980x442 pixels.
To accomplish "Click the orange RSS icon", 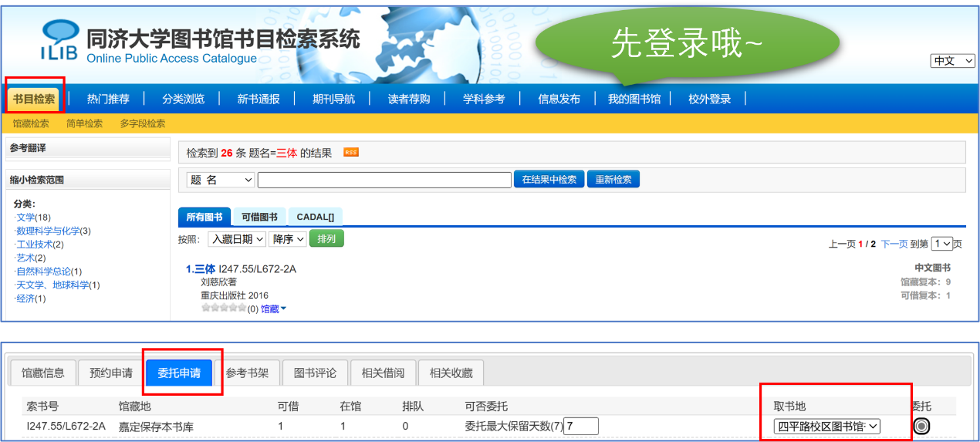I will [x=350, y=153].
